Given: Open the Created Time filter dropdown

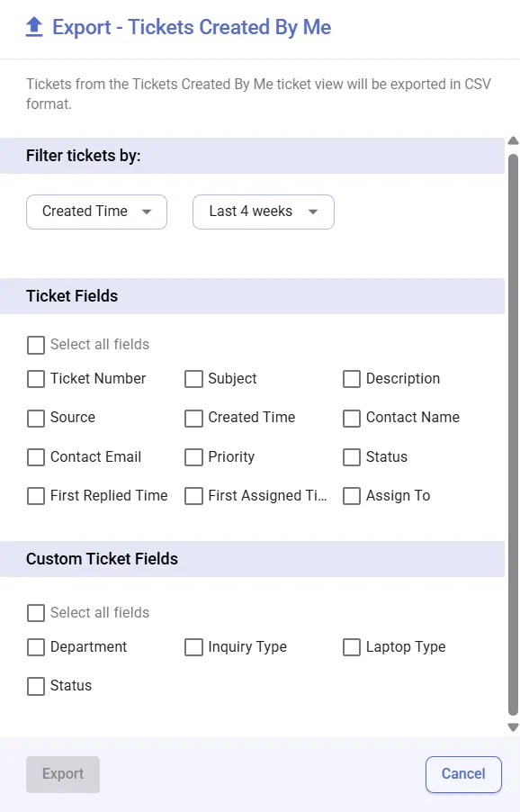Looking at the screenshot, I should (96, 212).
